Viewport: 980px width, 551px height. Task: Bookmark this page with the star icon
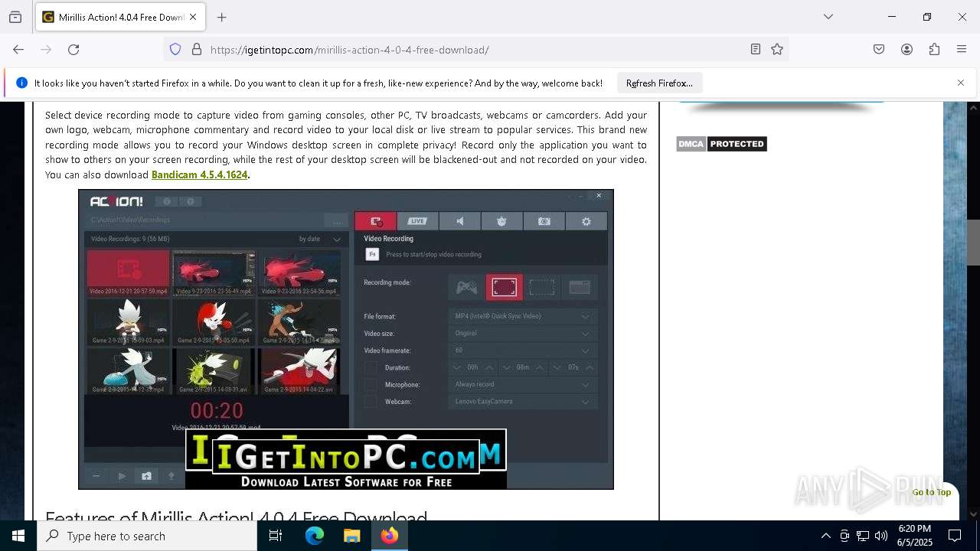(x=777, y=50)
